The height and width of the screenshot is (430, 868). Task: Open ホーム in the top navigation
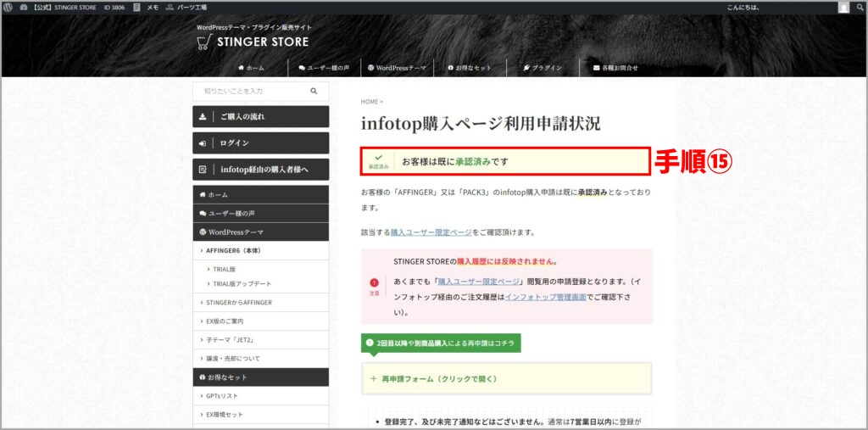(251, 67)
